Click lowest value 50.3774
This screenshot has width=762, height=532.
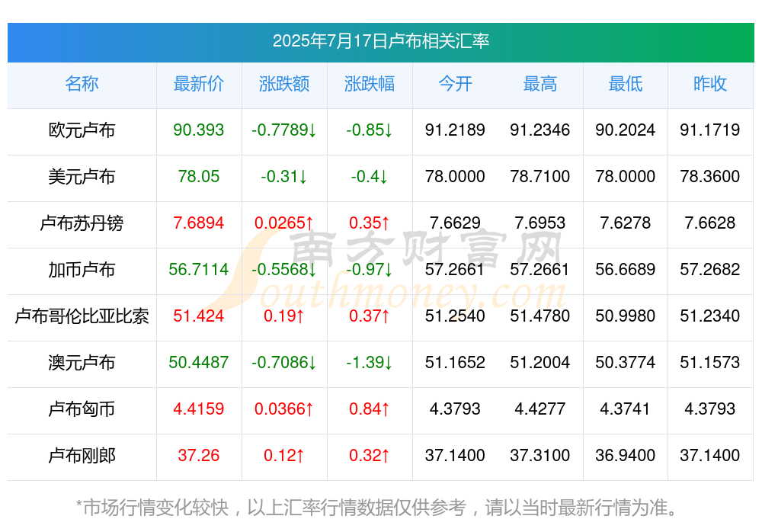(x=626, y=362)
